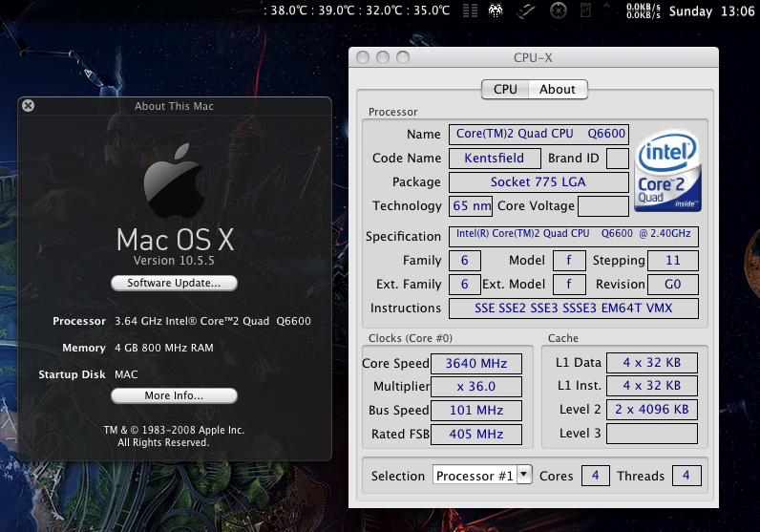Click the up-down arrows menu bar icon

[x=607, y=11]
